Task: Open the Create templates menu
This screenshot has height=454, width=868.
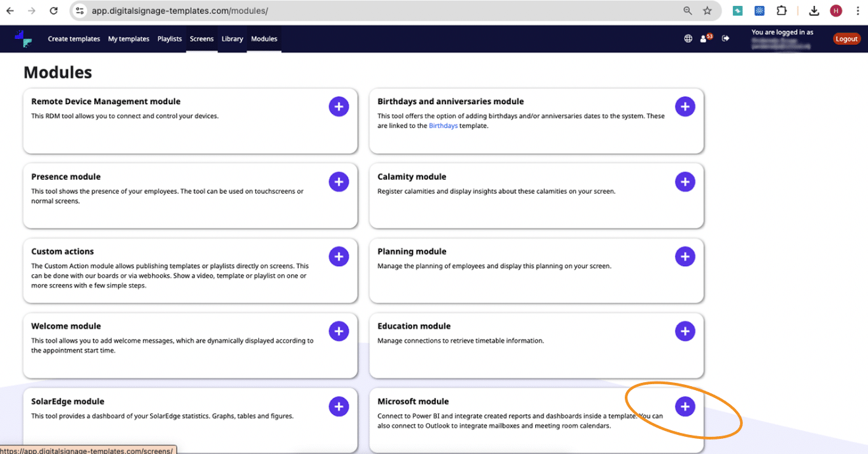Action: coord(74,39)
